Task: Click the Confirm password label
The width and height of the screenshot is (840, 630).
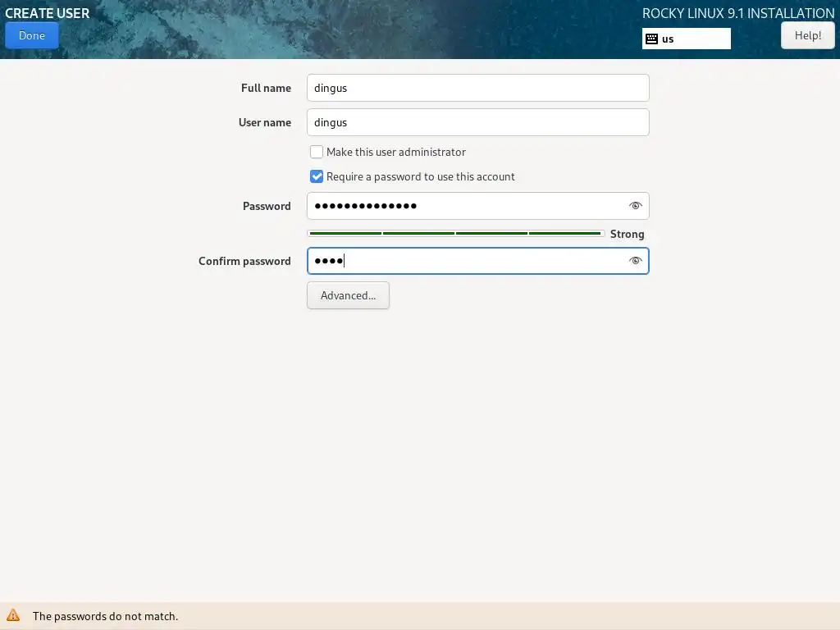Action: (x=244, y=261)
